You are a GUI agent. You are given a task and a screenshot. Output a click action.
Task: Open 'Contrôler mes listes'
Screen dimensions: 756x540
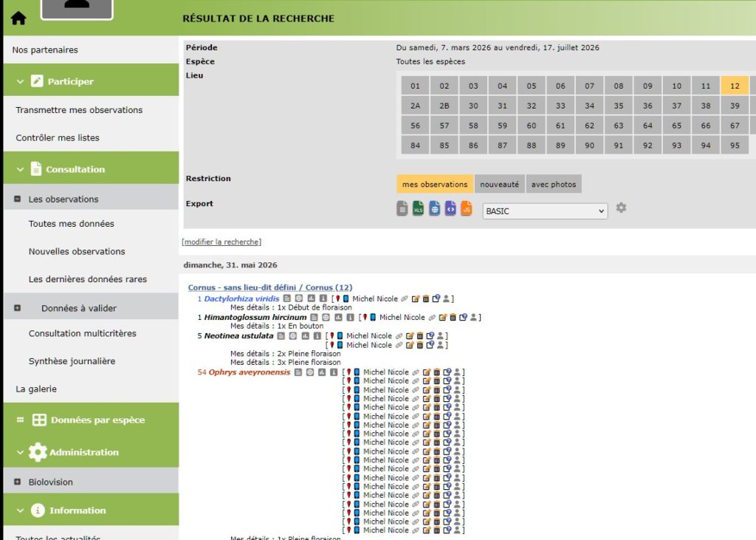tap(58, 137)
